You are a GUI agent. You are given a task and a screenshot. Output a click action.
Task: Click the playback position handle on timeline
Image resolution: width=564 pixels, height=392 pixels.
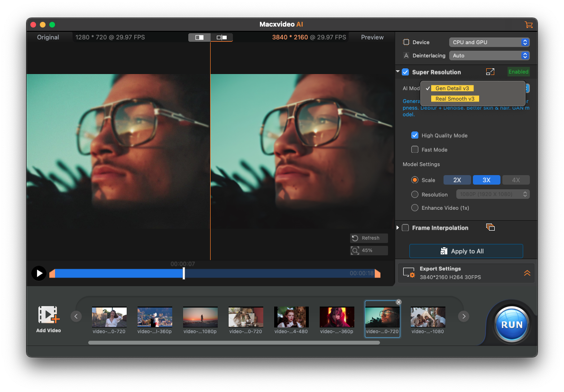tap(184, 273)
